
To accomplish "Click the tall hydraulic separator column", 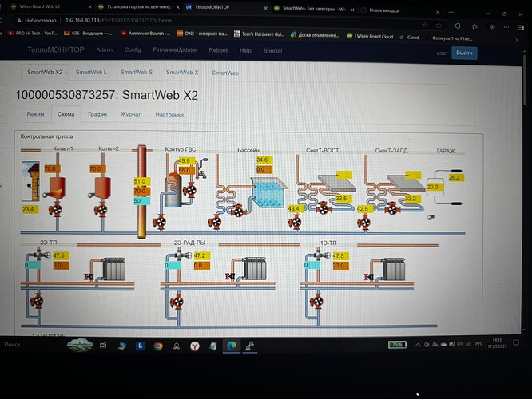I will [x=141, y=192].
